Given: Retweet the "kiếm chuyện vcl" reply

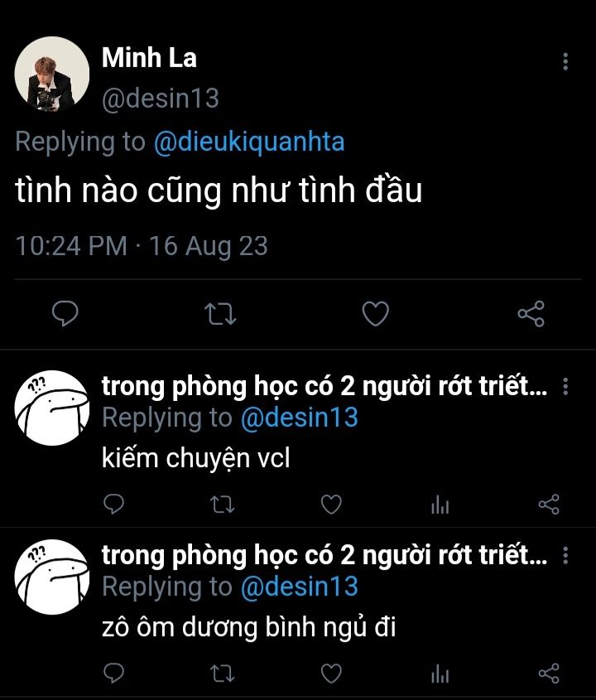Looking at the screenshot, I should tap(223, 504).
